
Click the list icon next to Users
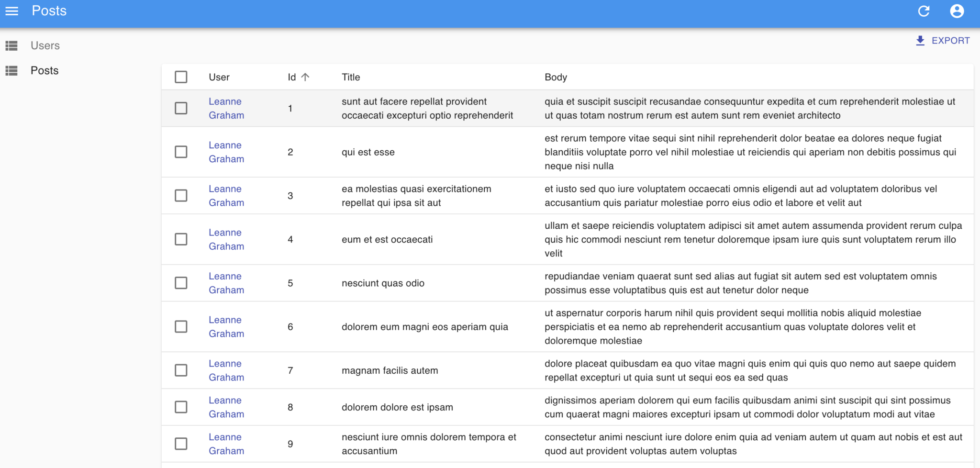coord(11,45)
